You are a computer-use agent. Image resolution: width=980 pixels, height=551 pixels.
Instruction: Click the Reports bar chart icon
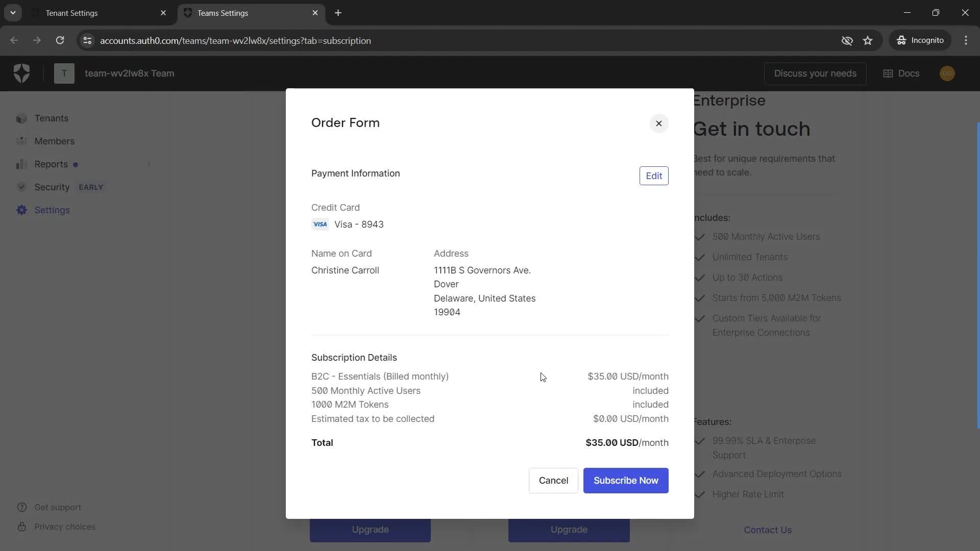(x=21, y=164)
